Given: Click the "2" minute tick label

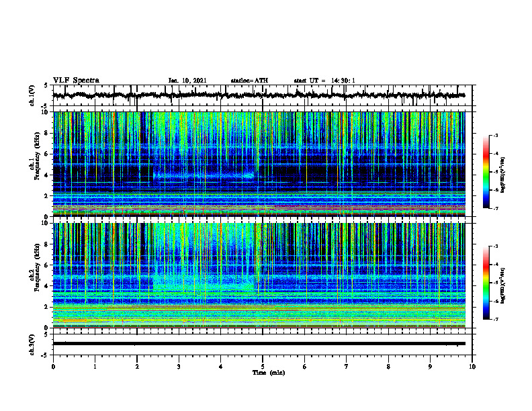Looking at the screenshot, I should pos(137,367).
